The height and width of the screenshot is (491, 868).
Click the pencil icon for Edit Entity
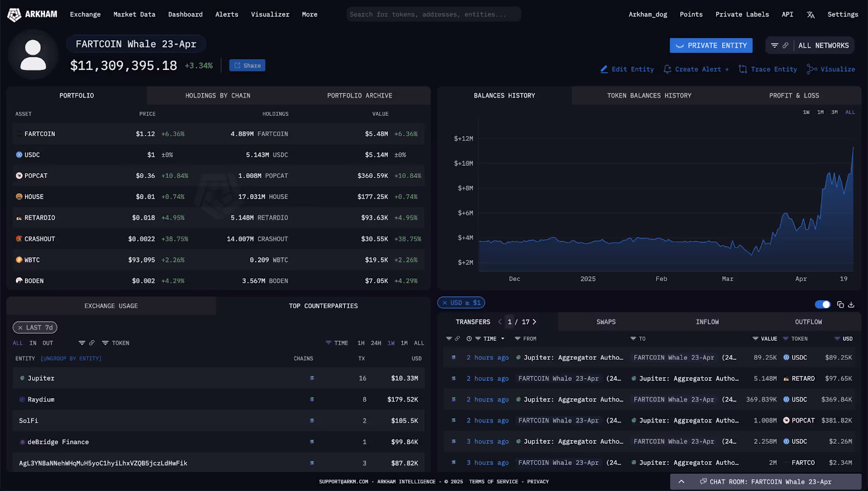pos(604,69)
